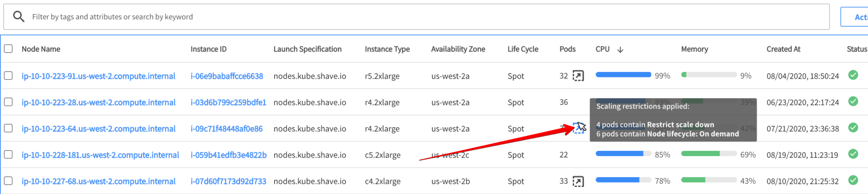This screenshot has height=194, width=868.
Task: Open node ip-10-10-223-28.us-west-2.compute.internal link
Action: pos(98,102)
